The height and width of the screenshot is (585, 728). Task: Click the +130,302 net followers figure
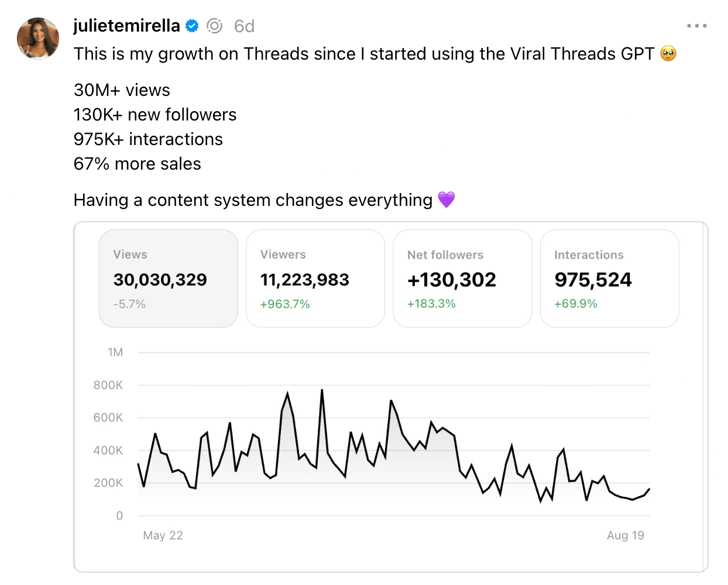[x=452, y=280]
